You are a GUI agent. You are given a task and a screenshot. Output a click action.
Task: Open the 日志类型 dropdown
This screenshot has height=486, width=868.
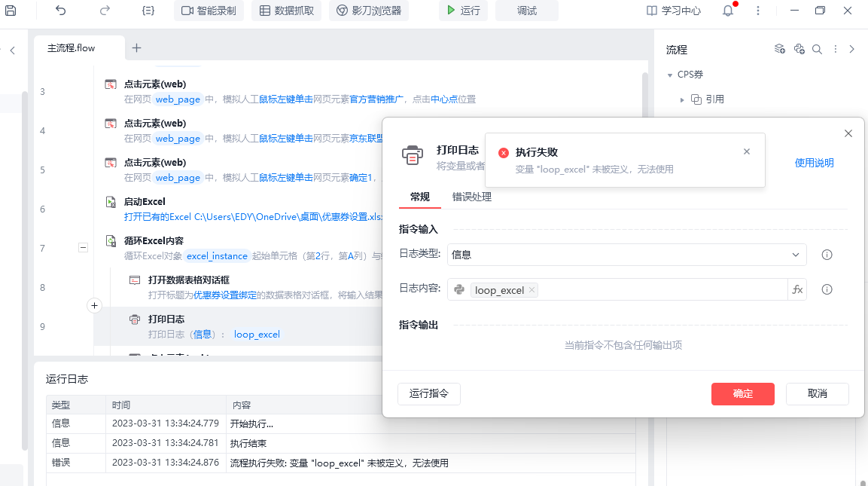coord(626,255)
